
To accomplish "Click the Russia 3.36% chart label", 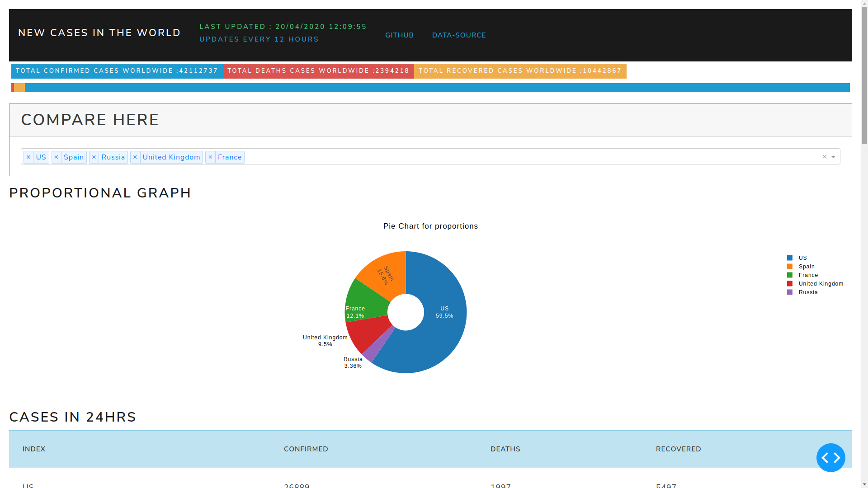I will (353, 362).
